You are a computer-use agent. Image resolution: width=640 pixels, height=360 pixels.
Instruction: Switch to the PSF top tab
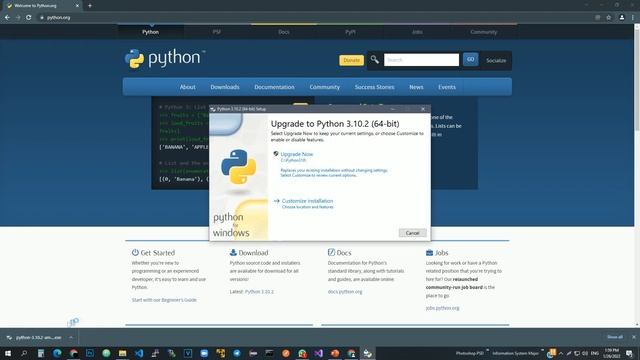tap(217, 32)
